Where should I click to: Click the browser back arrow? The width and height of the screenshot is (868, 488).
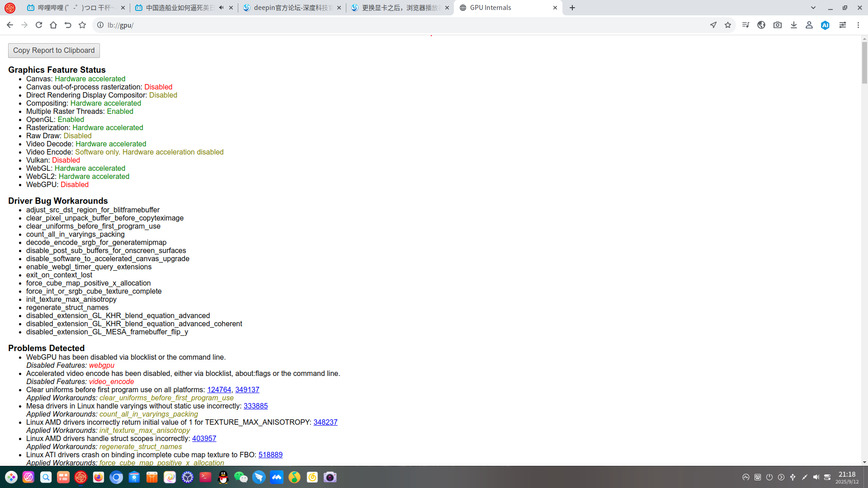click(x=10, y=25)
